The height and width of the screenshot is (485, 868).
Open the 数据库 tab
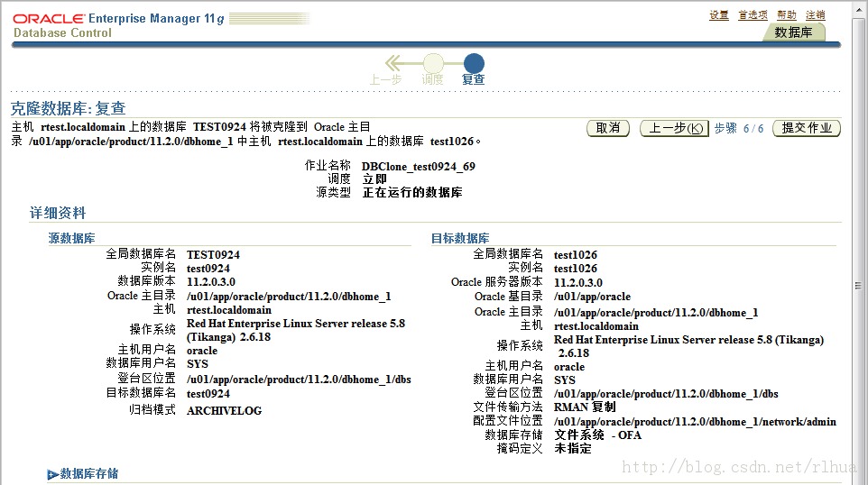[793, 32]
